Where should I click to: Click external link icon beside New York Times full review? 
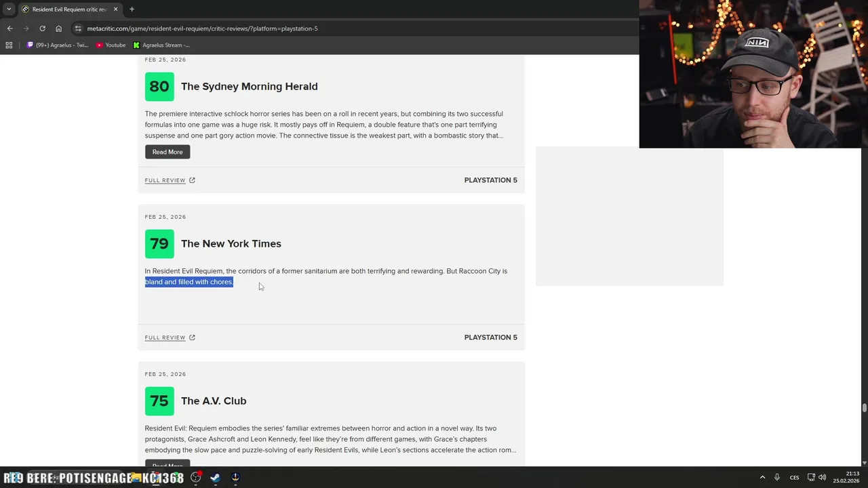192,338
